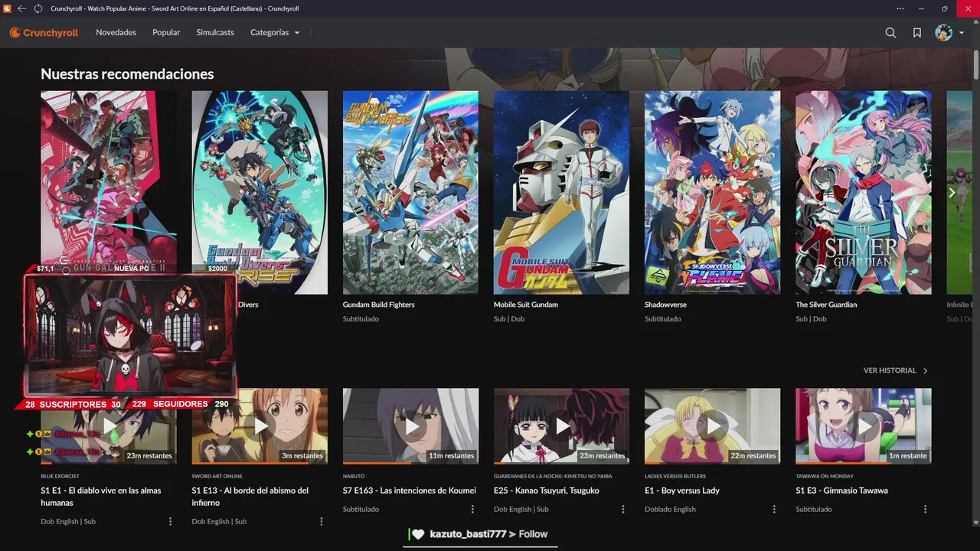Open options menu for Tawawa on Monday episode
The width and height of the screenshot is (980, 551).
tap(925, 509)
